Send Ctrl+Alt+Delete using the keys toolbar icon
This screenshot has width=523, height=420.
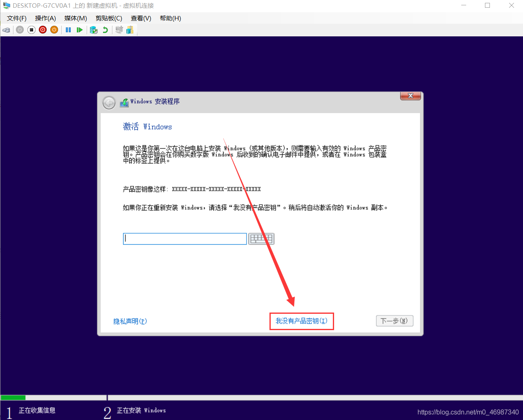pyautogui.click(x=6, y=30)
